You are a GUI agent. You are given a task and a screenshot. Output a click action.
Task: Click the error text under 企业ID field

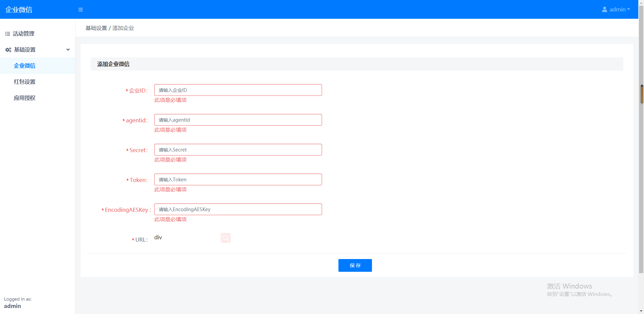click(170, 100)
